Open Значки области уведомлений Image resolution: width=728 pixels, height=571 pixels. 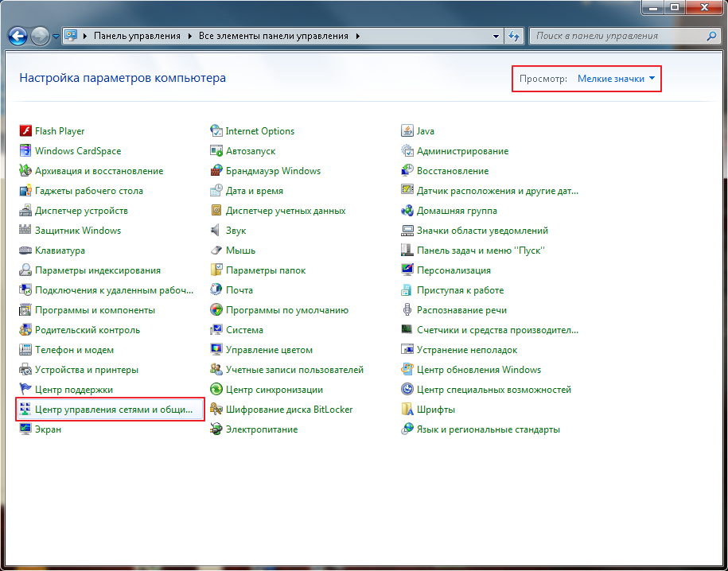pos(475,231)
